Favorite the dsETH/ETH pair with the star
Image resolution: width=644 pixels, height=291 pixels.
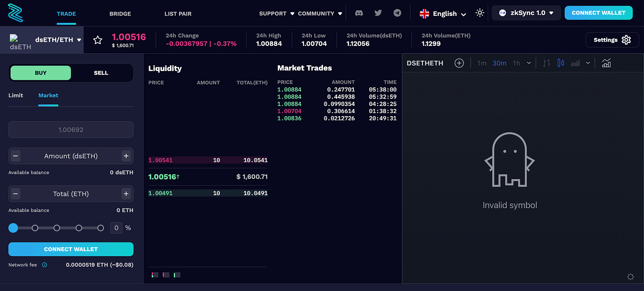[x=98, y=40]
